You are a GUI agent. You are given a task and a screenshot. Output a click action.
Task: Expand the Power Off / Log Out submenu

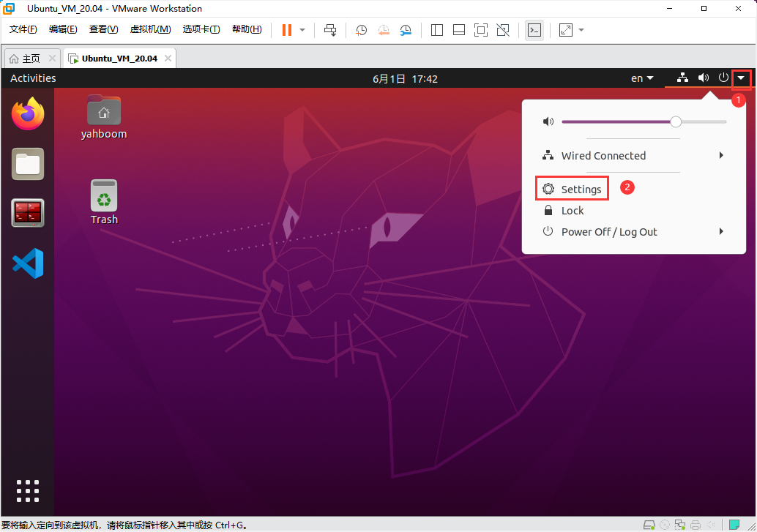pyautogui.click(x=634, y=232)
